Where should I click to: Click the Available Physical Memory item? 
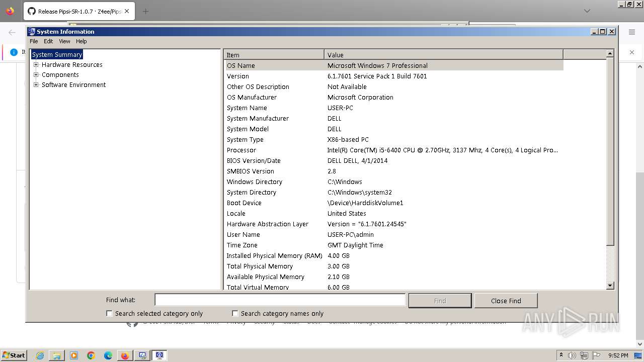tap(266, 277)
